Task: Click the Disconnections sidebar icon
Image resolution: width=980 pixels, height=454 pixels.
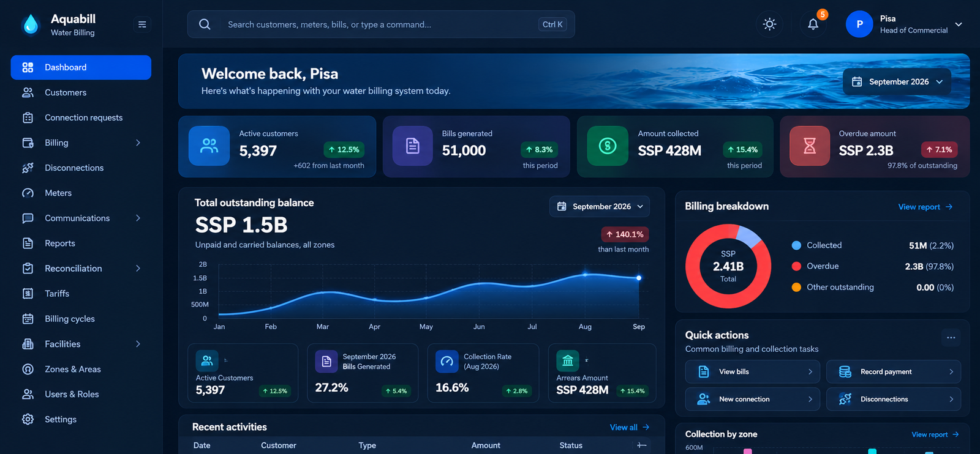Action: tap(28, 168)
